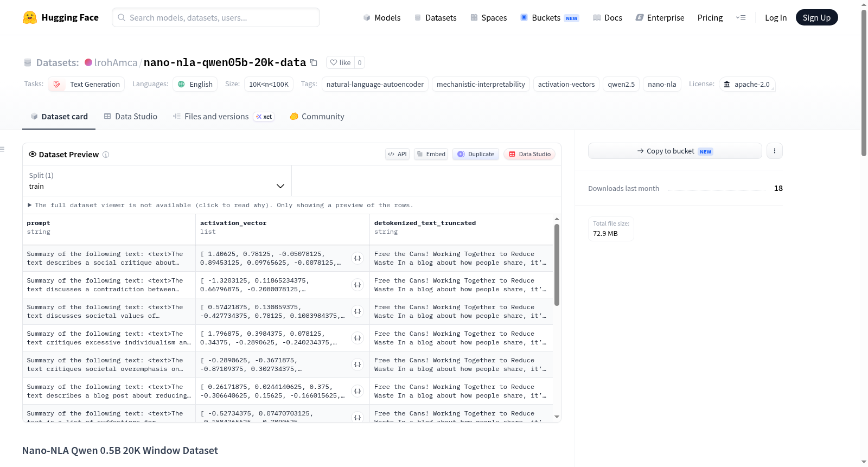Copy the dataset name with the copy icon
The height and width of the screenshot is (467, 868).
click(314, 62)
